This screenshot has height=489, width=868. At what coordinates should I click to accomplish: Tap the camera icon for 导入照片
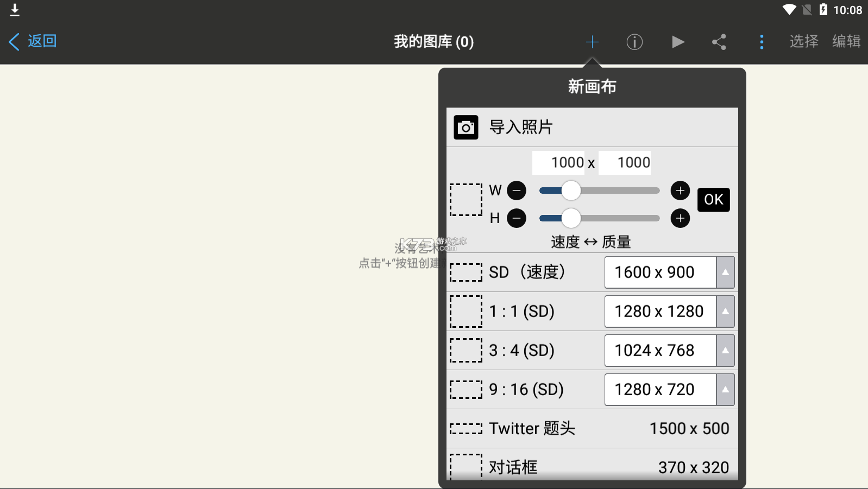pyautogui.click(x=466, y=128)
